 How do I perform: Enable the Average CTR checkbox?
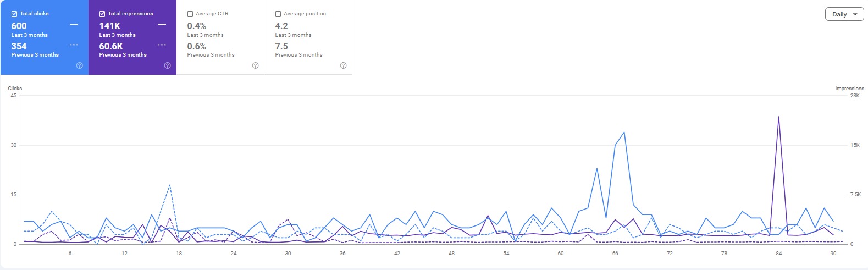[x=190, y=14]
